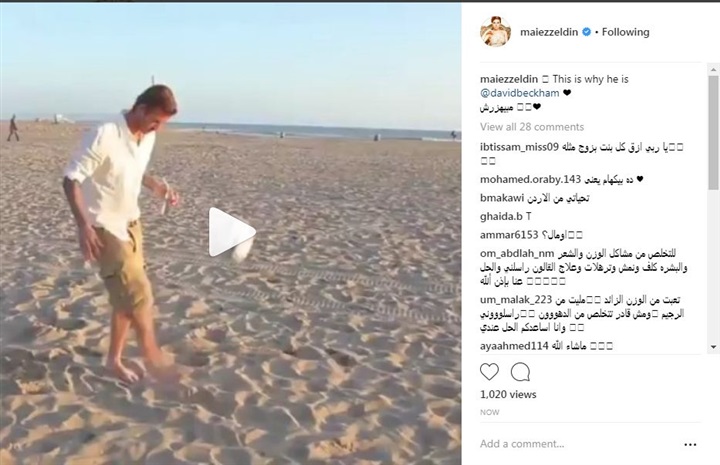Toggle the Following button
This screenshot has width=720, height=465.
pos(625,32)
